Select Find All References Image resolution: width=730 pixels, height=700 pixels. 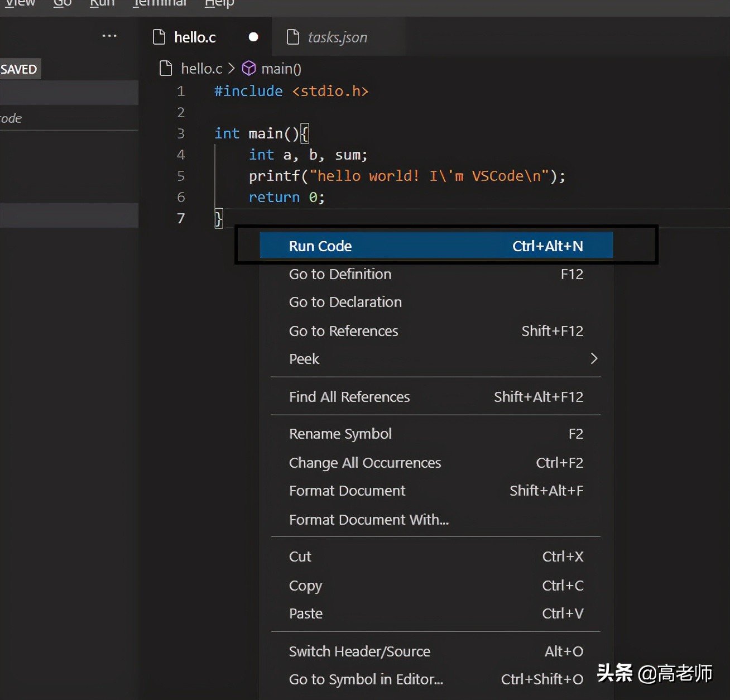[436, 397]
